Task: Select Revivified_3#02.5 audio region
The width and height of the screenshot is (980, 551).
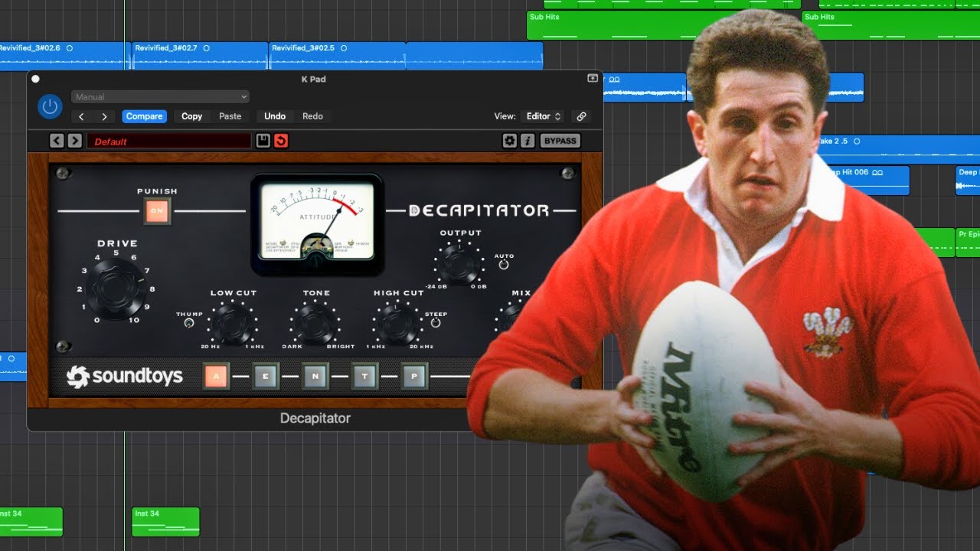Action: (x=338, y=56)
